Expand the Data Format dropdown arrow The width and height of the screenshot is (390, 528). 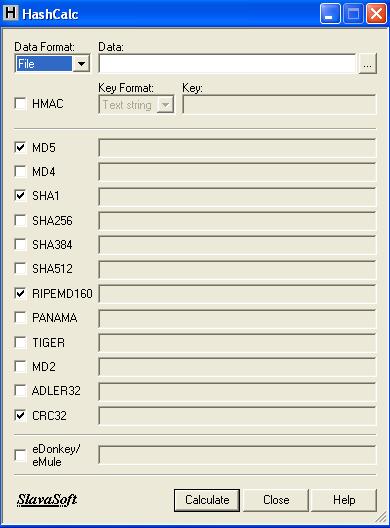point(81,63)
